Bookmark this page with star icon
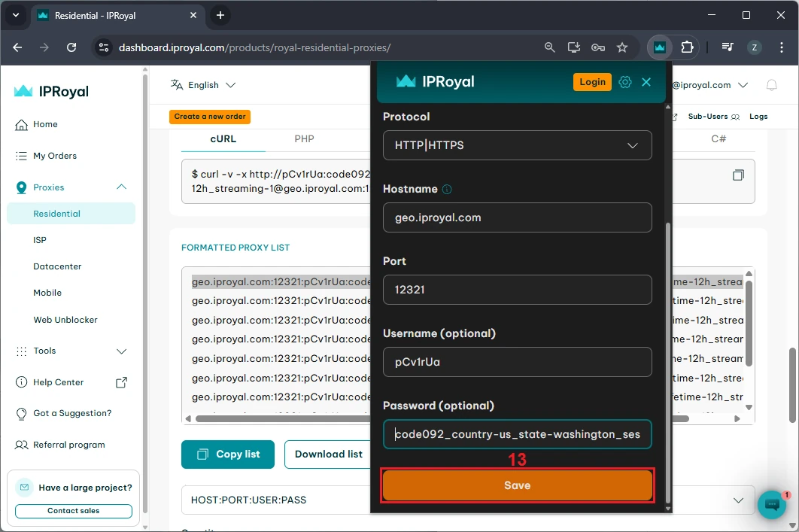This screenshot has height=532, width=799. pos(622,47)
